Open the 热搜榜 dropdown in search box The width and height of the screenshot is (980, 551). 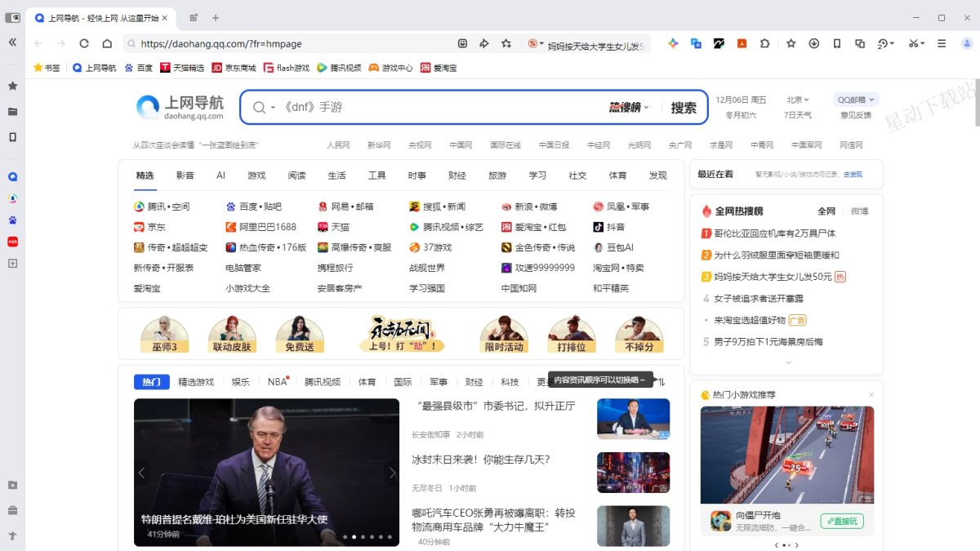(629, 107)
